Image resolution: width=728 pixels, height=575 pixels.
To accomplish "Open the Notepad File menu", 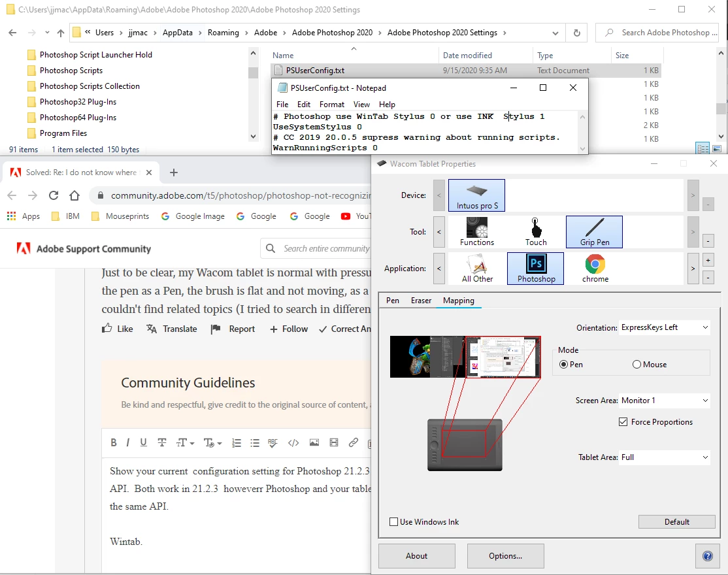I will 282,105.
